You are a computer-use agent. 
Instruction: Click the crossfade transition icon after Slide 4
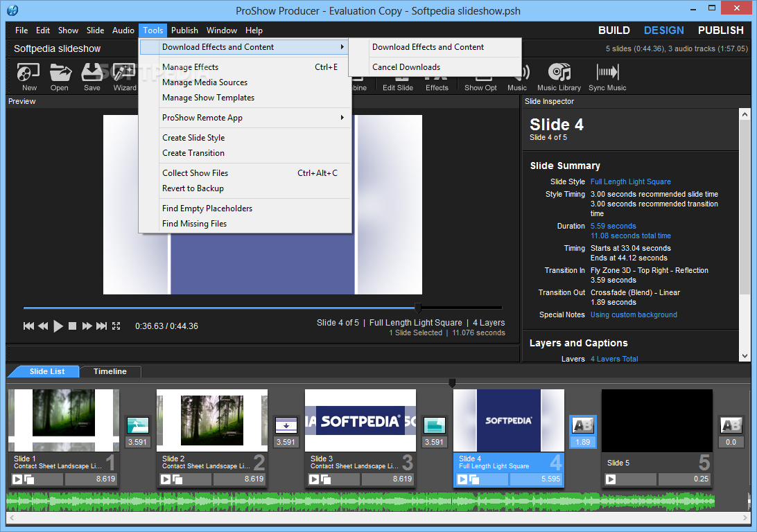[x=583, y=425]
